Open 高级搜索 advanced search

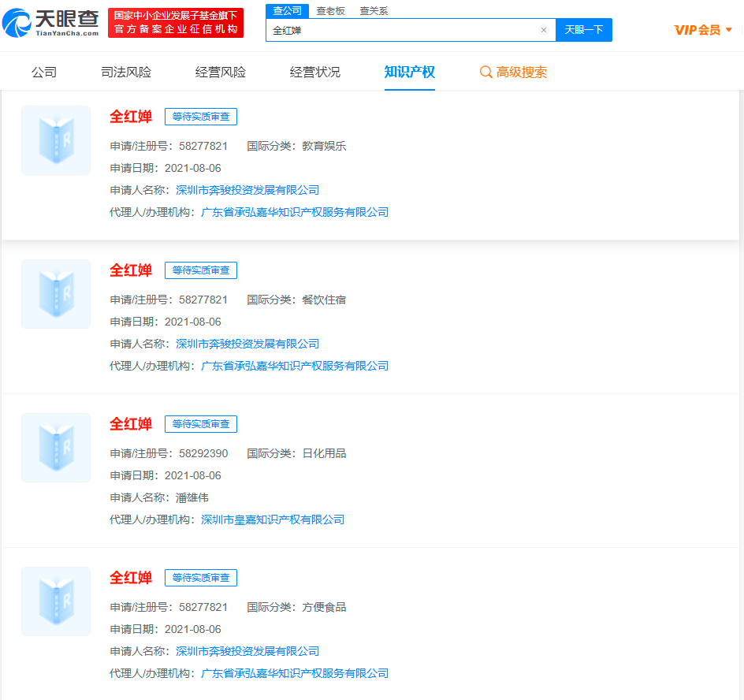[513, 73]
